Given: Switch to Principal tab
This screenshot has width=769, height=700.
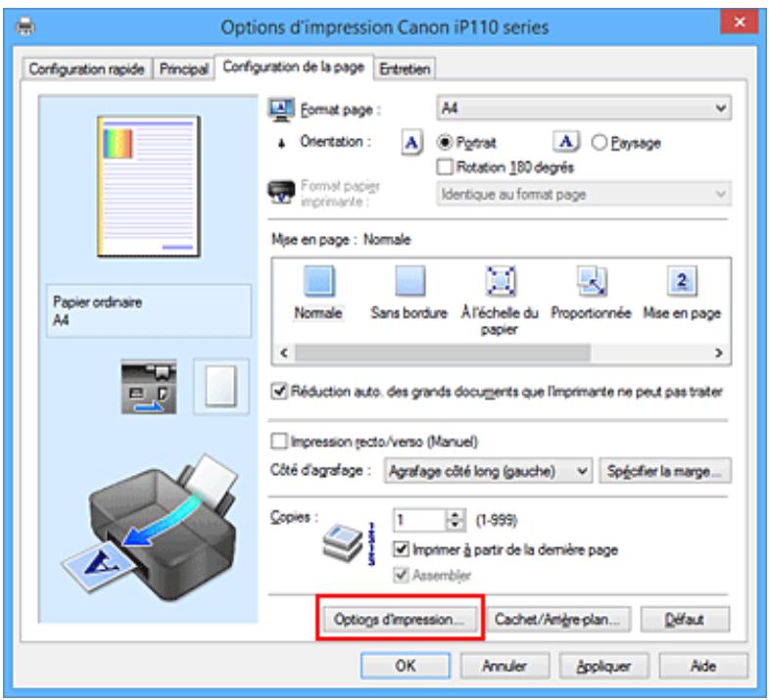Looking at the screenshot, I should click(184, 70).
